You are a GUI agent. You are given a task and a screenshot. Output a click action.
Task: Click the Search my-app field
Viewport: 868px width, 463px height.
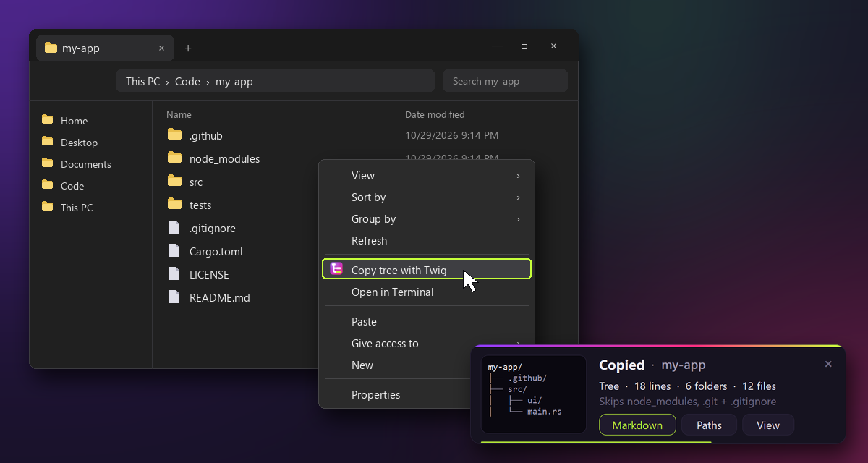505,81
